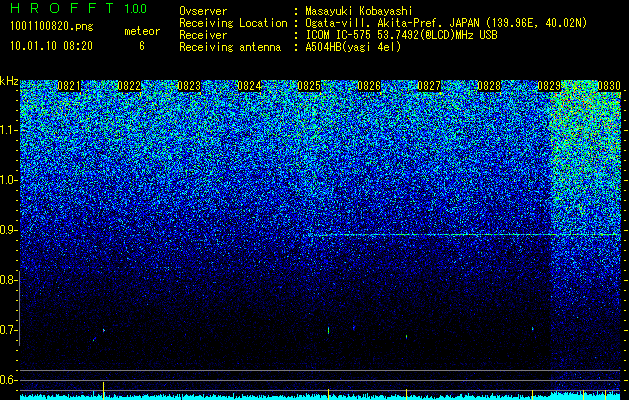Click the 0825 time marker
The height and width of the screenshot is (400, 629).
pos(309,86)
